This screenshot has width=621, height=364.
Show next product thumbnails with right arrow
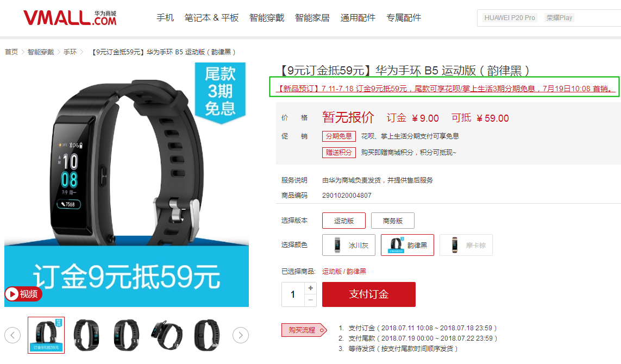tap(240, 336)
